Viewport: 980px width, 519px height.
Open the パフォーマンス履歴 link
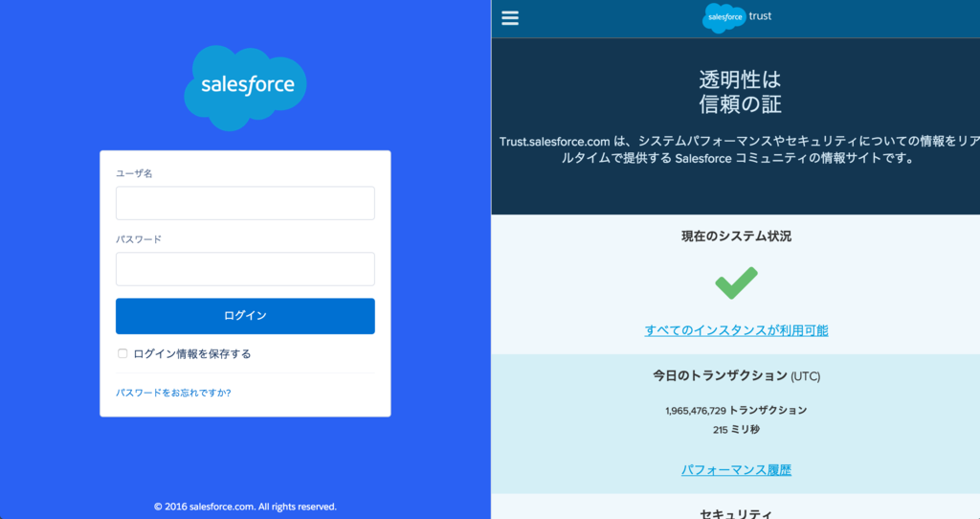[736, 469]
